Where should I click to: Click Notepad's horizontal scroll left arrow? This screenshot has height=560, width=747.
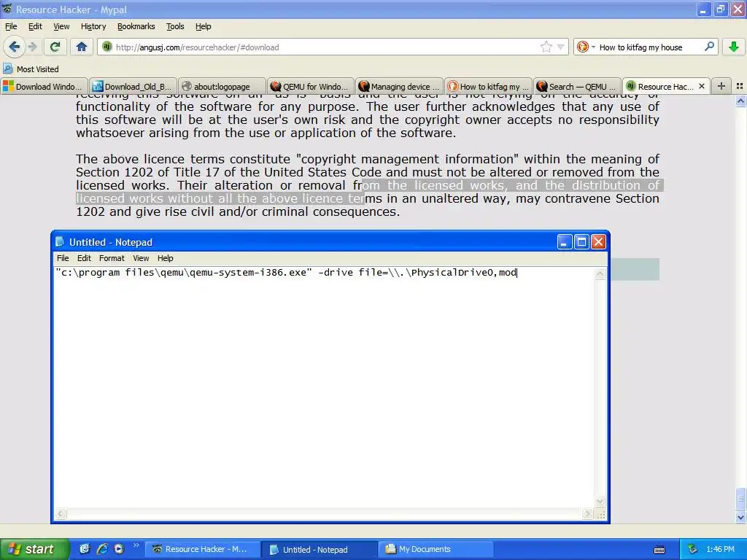coord(60,514)
